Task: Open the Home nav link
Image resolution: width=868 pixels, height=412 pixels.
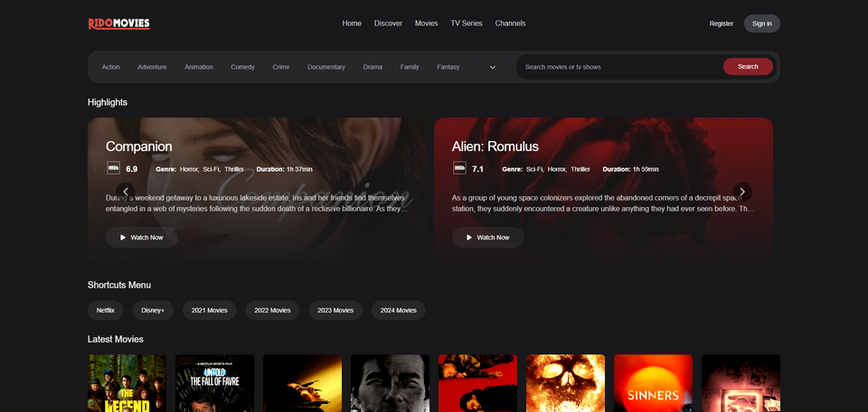Action: click(352, 23)
